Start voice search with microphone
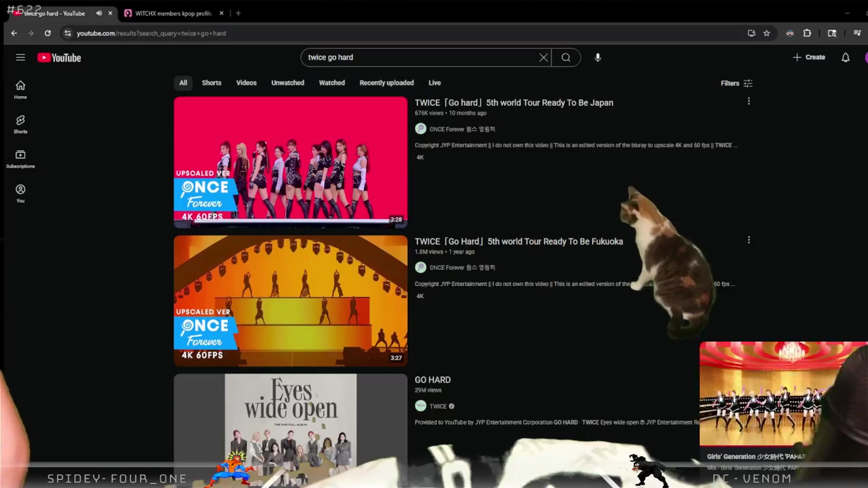868x488 pixels. tap(598, 57)
